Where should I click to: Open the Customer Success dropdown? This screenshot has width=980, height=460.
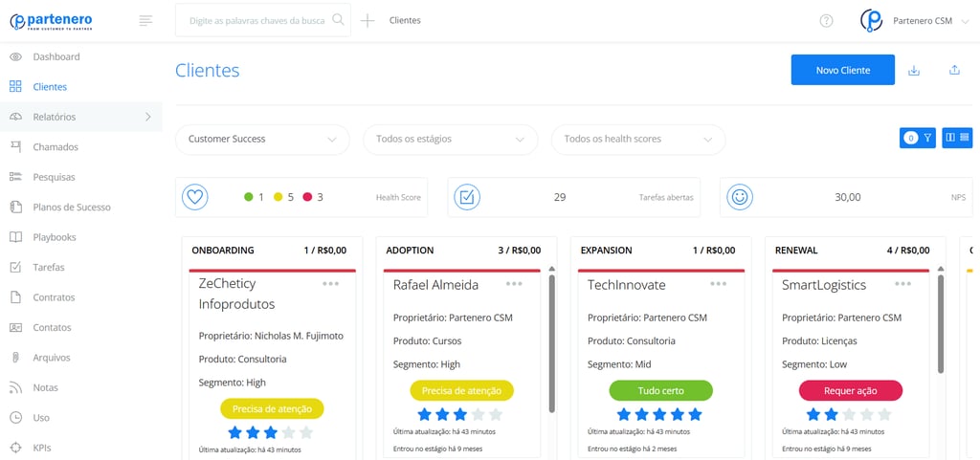[262, 140]
